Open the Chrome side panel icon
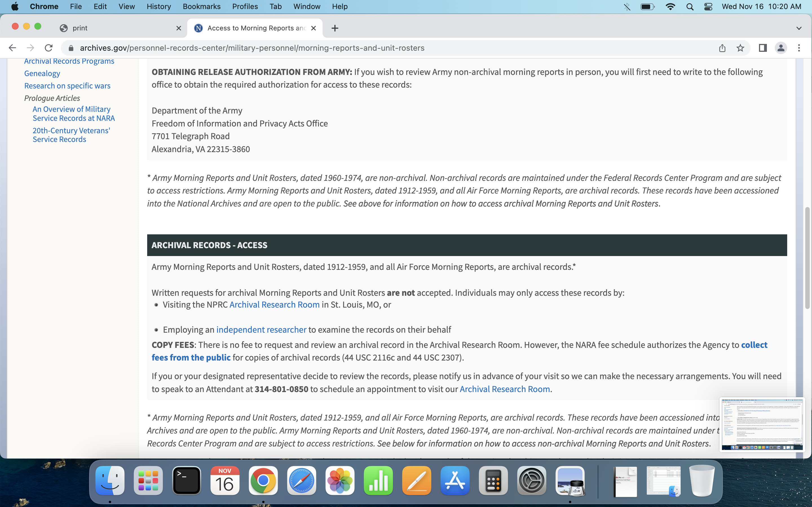Screen dimensions: 812x507 click(x=762, y=48)
